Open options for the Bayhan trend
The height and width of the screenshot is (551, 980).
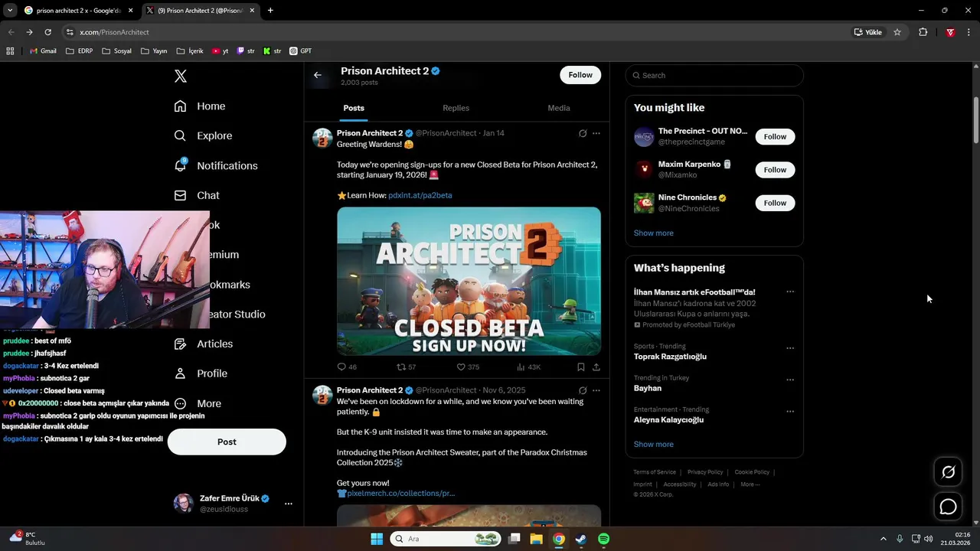[x=790, y=380]
